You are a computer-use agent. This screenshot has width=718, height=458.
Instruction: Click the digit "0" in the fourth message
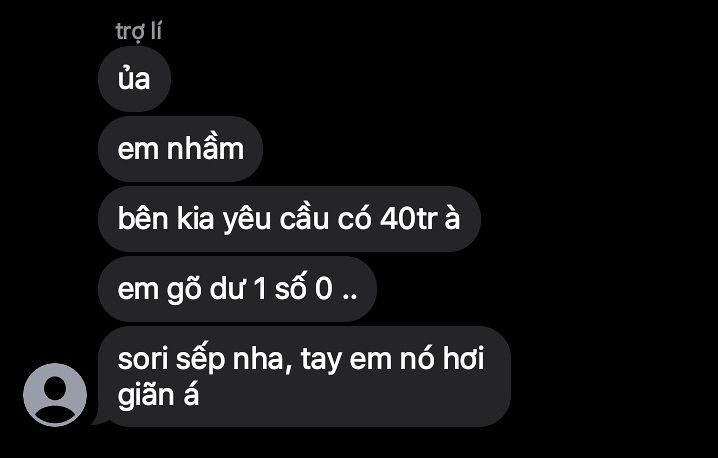(323, 289)
